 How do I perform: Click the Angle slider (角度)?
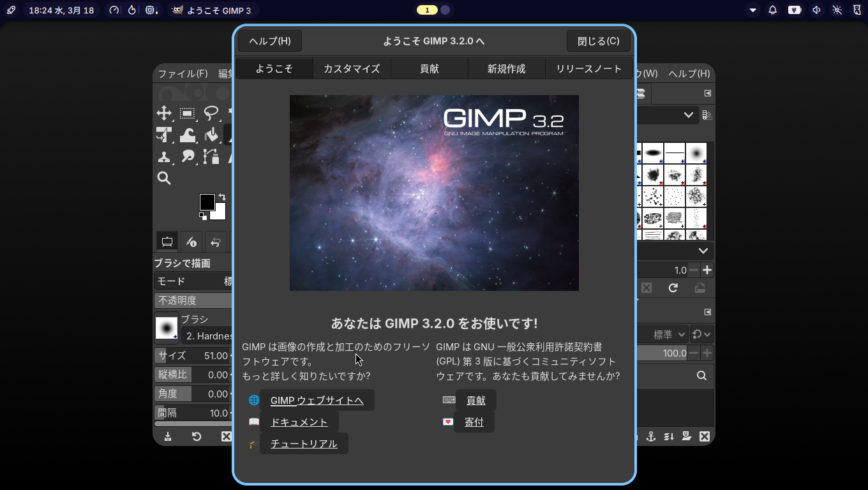(x=193, y=394)
